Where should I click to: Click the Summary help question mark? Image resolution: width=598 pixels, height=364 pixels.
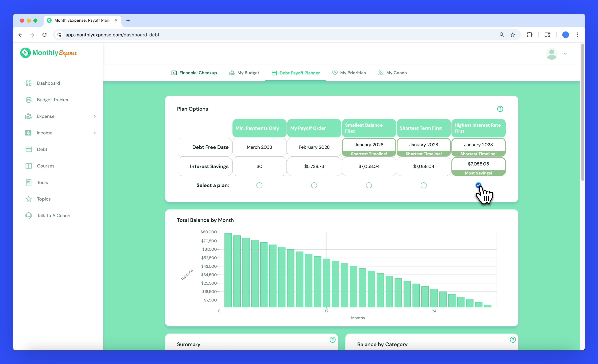pos(332,340)
